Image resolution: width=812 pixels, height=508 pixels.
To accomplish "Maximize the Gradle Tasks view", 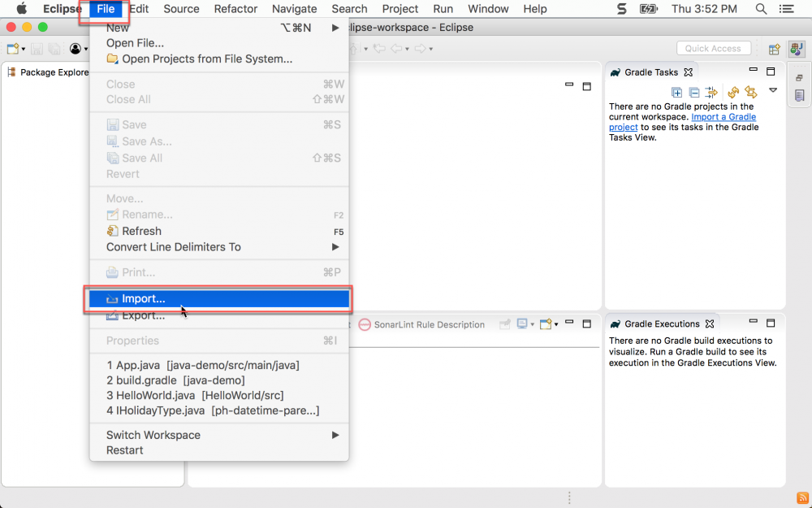I will click(x=771, y=71).
